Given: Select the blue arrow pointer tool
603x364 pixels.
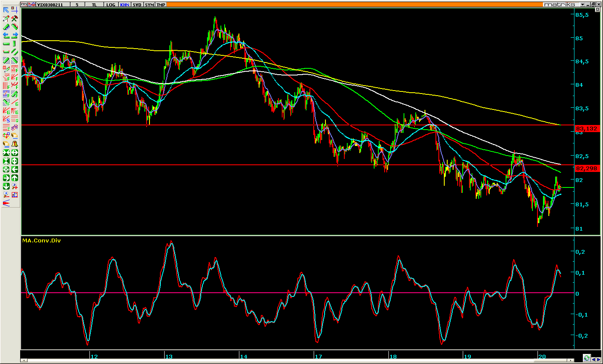Looking at the screenshot, I should (6, 10).
